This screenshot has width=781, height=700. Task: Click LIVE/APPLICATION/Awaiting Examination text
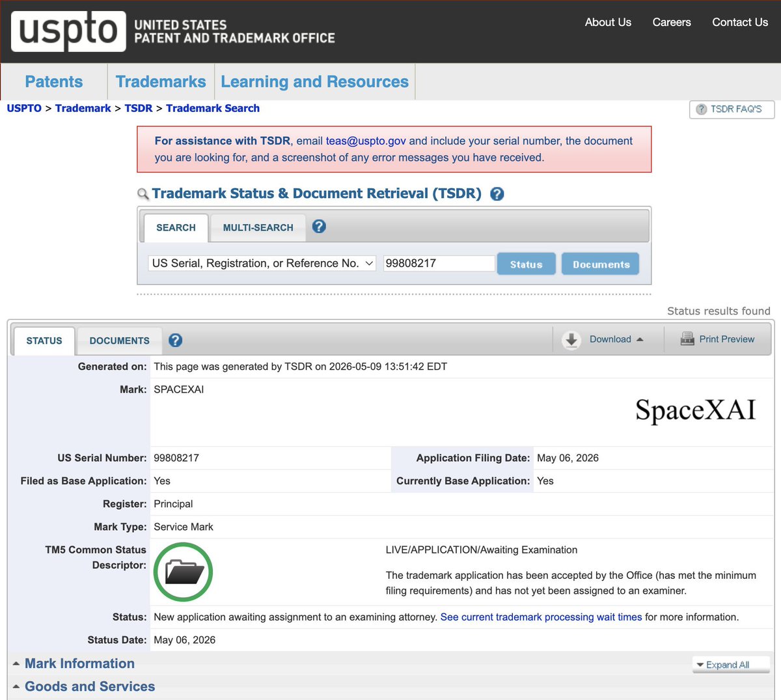(482, 550)
